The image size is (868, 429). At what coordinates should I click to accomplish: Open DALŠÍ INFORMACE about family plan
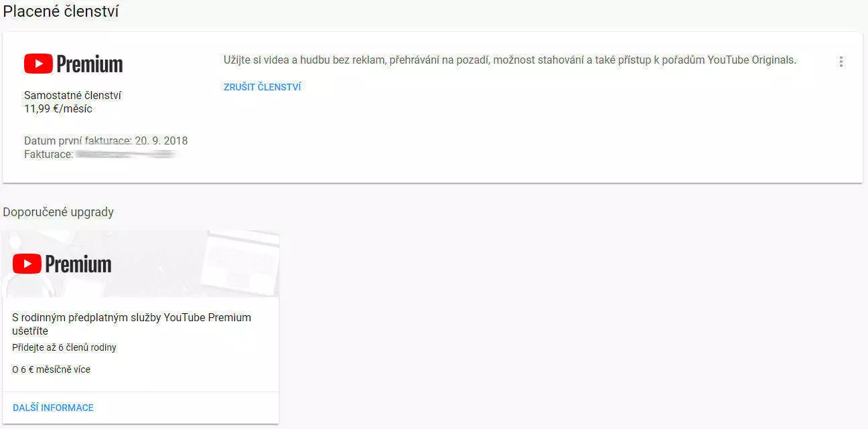pos(53,408)
